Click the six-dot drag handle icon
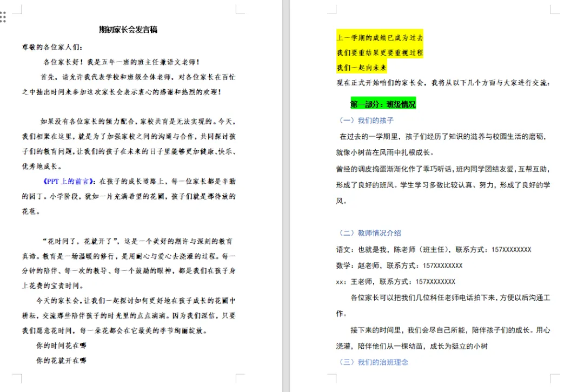The height and width of the screenshot is (392, 584). pos(3,17)
